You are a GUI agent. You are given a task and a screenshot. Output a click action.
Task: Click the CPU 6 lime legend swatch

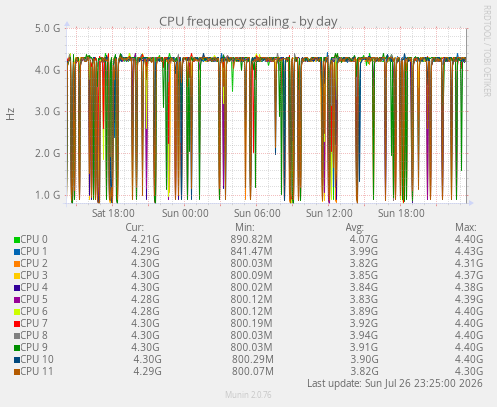coord(17,312)
